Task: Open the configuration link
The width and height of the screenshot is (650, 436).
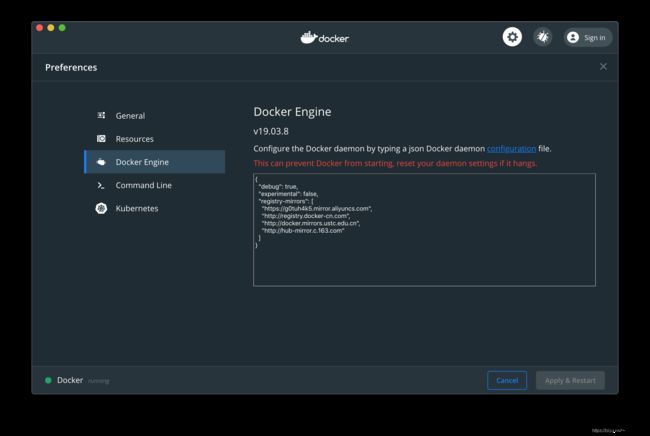Action: click(511, 149)
